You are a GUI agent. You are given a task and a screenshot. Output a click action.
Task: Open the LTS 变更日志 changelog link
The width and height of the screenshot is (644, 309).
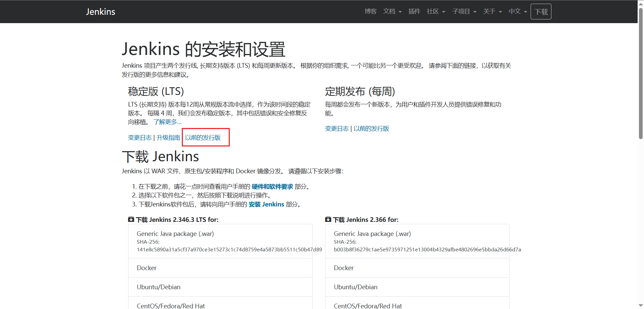pyautogui.click(x=140, y=138)
